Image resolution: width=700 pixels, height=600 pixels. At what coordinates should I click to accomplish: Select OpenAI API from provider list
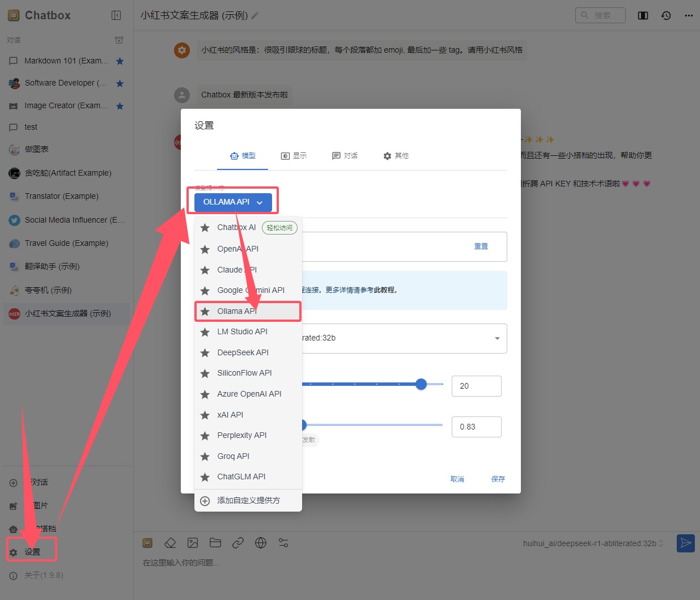248,249
